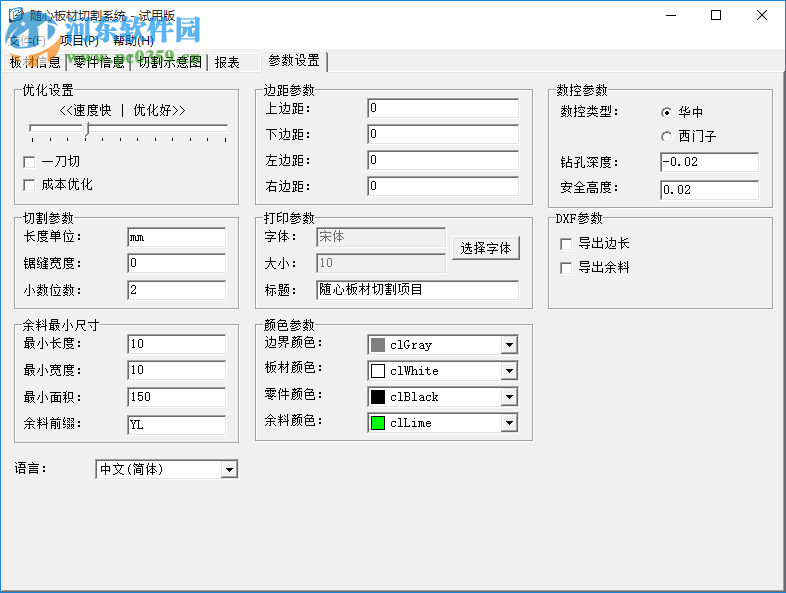The width and height of the screenshot is (786, 593).
Task: Maximize the application window
Action: point(716,15)
